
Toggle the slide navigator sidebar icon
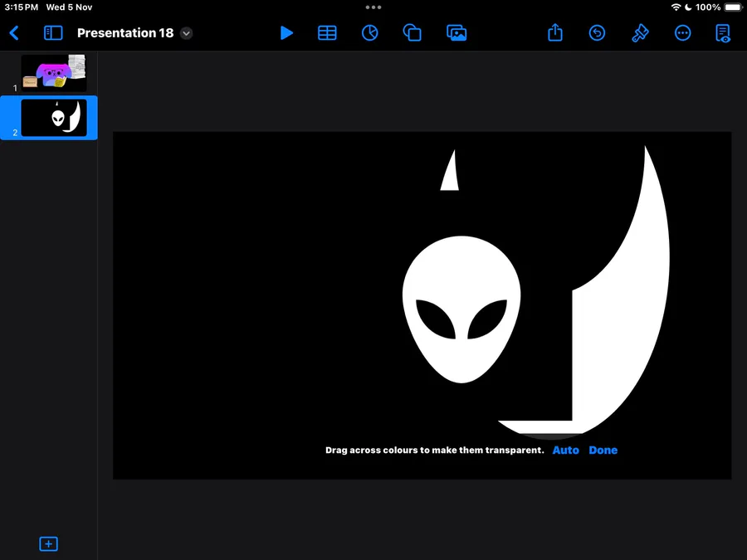point(53,33)
